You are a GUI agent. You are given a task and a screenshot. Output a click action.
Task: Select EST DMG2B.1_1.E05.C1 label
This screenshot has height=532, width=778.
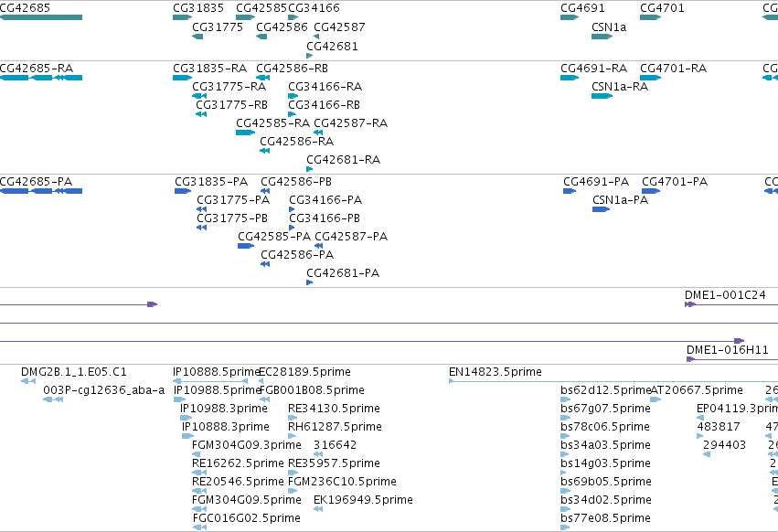(74, 372)
